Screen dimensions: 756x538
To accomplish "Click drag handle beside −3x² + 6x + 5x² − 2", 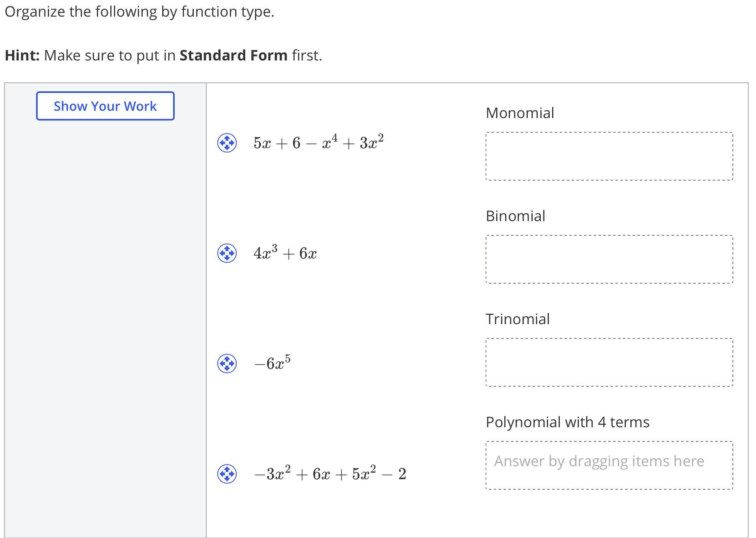I will (x=227, y=473).
